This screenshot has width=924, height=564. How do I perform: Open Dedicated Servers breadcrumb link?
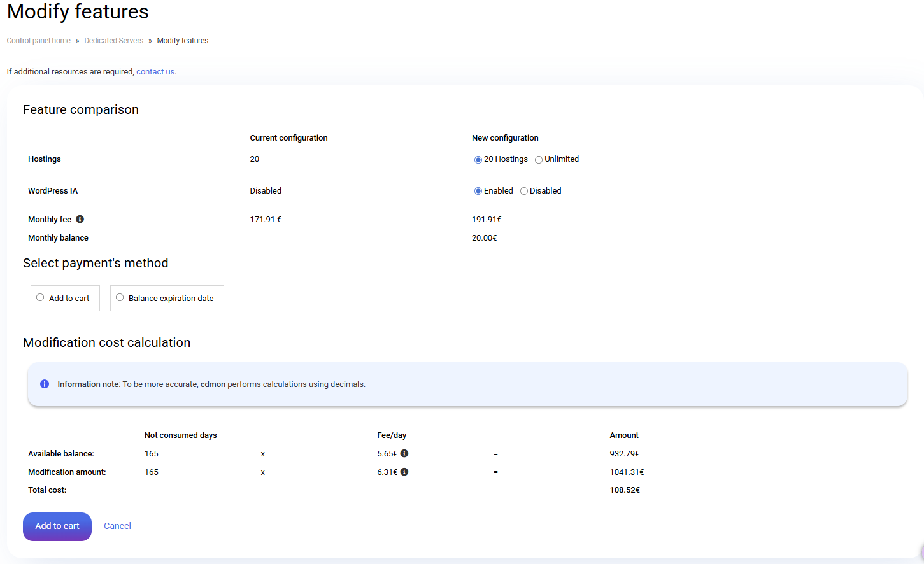tap(114, 41)
